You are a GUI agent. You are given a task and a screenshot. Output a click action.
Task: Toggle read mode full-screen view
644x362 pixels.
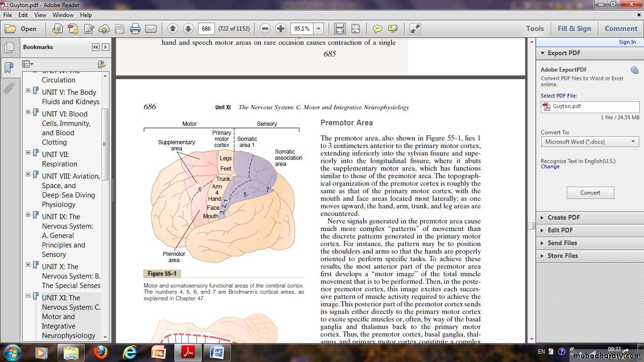(x=415, y=29)
